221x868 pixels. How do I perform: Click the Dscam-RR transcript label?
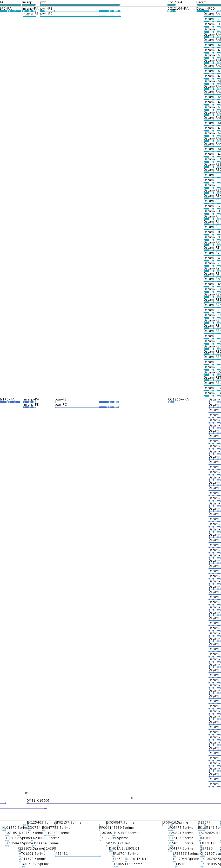click(x=212, y=242)
